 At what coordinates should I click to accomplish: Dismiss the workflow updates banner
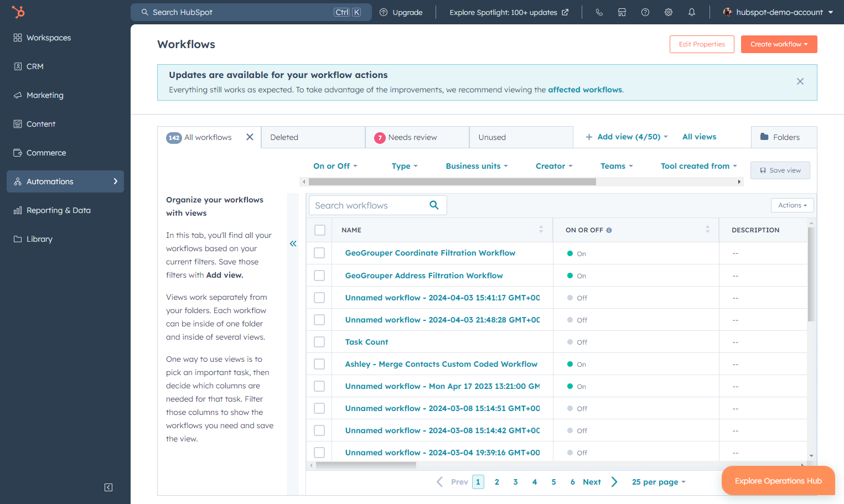point(800,81)
